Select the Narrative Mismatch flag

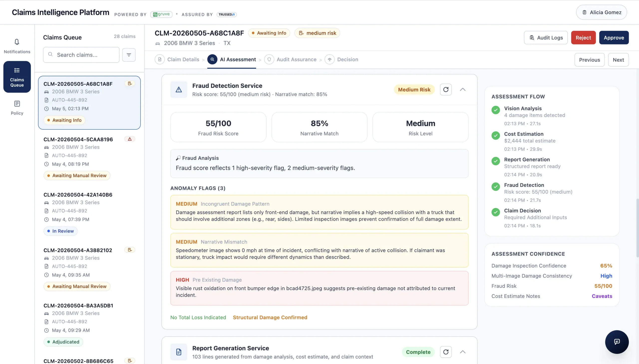(319, 250)
